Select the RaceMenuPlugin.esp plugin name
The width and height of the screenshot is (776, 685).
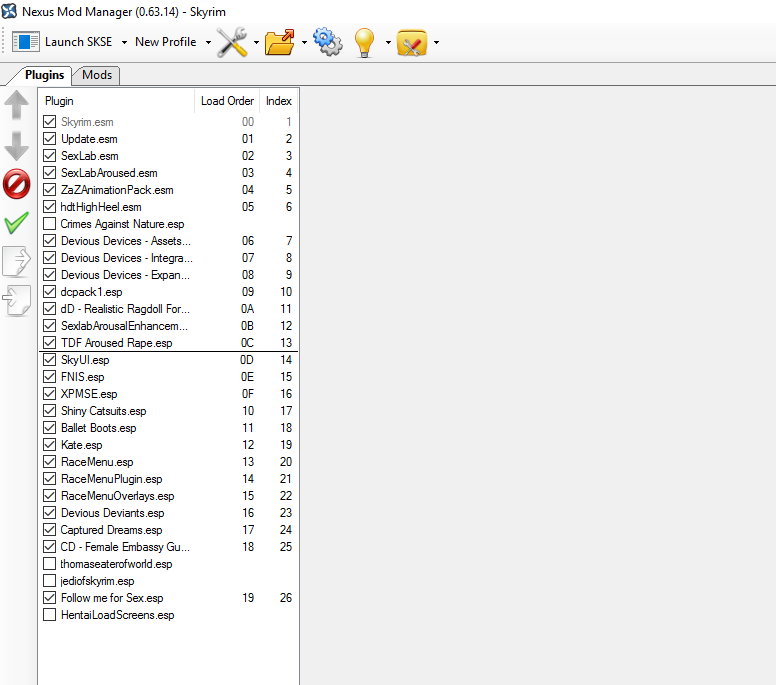(x=111, y=479)
